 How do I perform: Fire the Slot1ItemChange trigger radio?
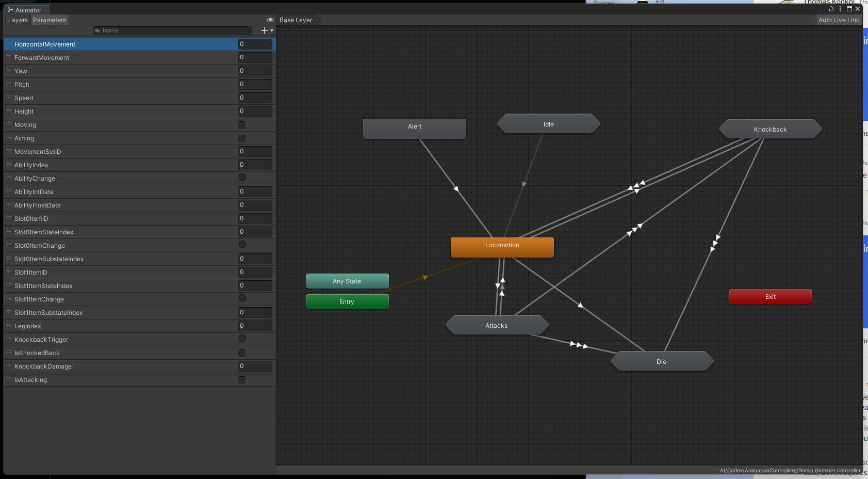coord(242,298)
